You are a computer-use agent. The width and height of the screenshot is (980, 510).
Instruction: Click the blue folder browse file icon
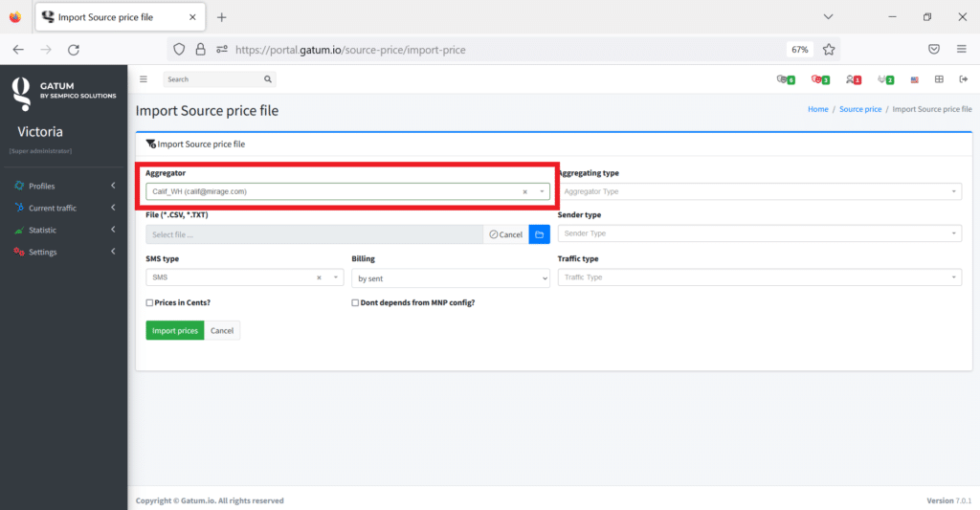(539, 234)
